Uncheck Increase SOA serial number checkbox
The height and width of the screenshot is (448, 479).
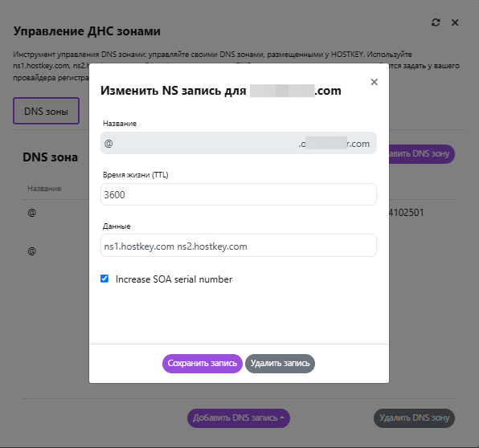(104, 279)
